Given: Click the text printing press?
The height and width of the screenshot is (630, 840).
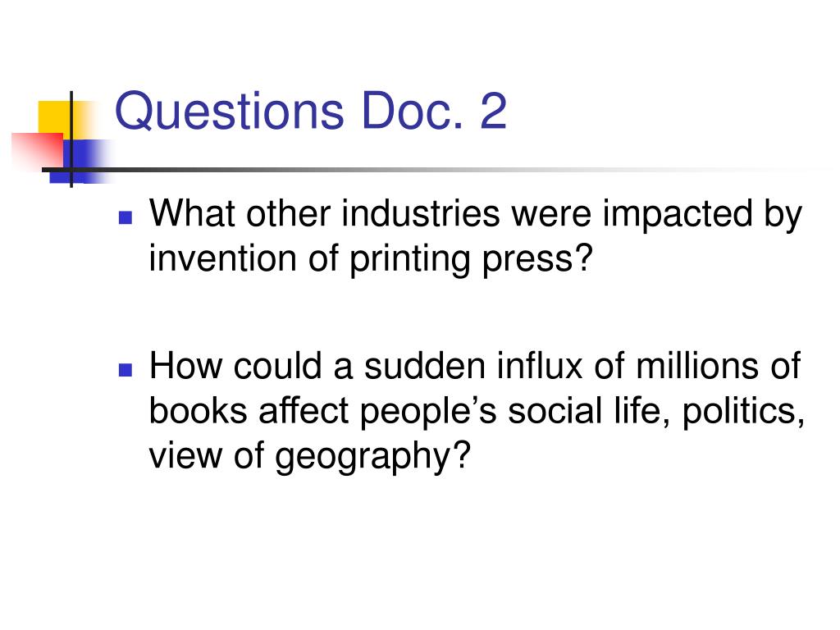Looking at the screenshot, I should tap(472, 259).
